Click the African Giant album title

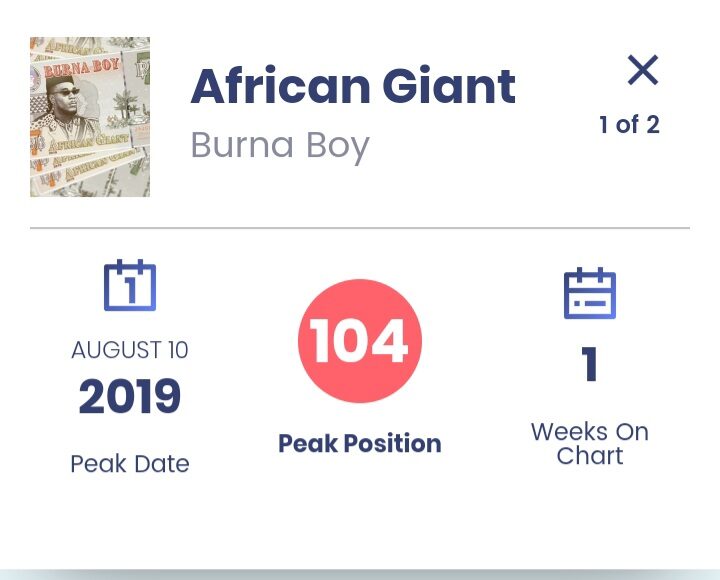[353, 87]
